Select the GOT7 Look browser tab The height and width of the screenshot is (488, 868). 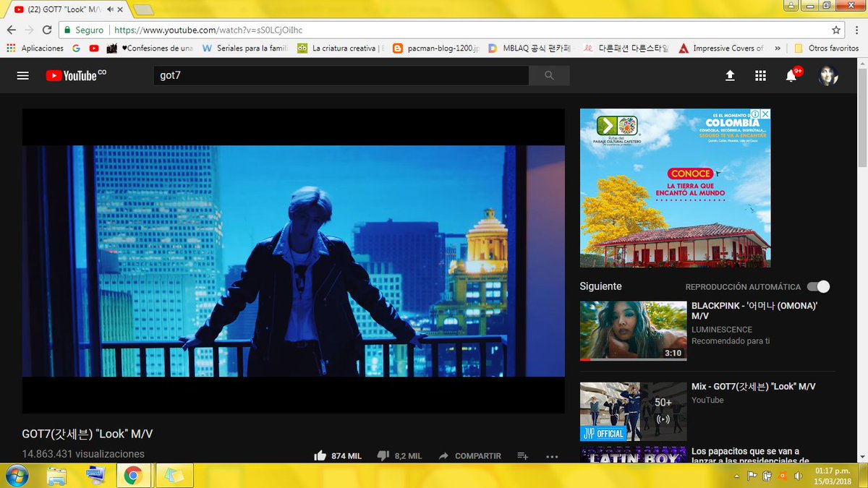coord(65,10)
